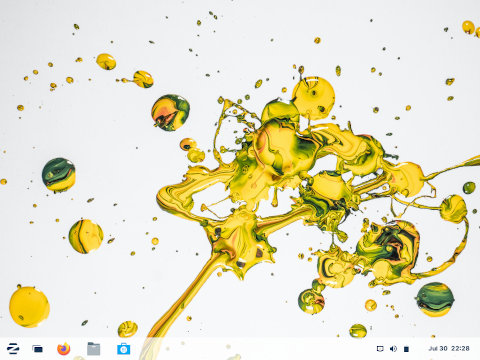Open the calendar from Jul 30 clock

click(438, 349)
